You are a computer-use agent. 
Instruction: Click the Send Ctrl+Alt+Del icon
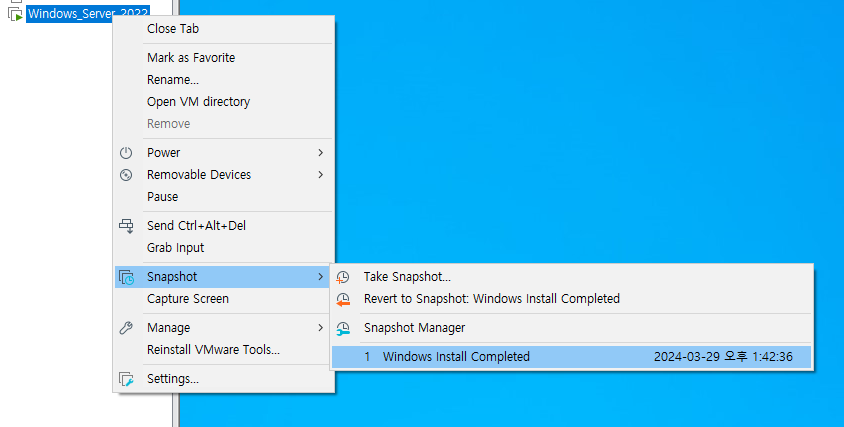126,226
